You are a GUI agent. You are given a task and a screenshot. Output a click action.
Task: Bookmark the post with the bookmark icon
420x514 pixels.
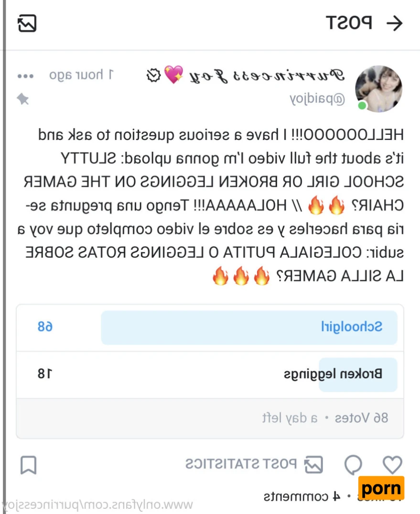[28, 465]
